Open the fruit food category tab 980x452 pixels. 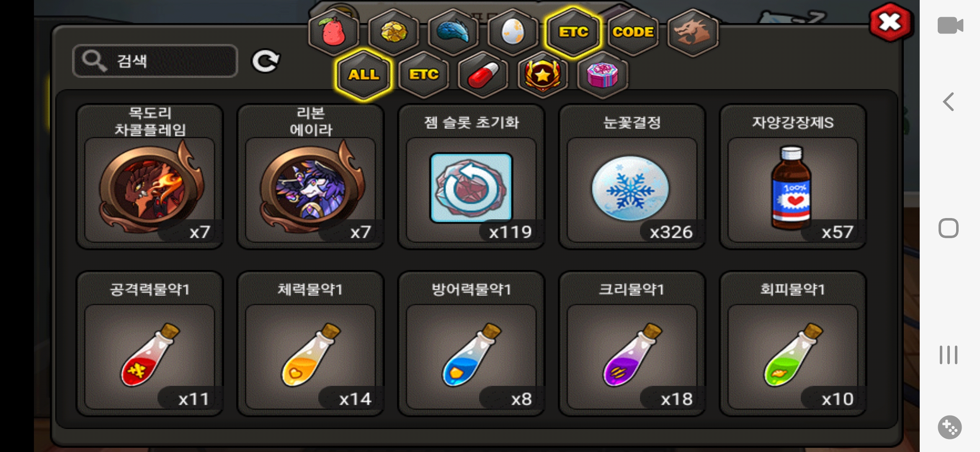(334, 32)
